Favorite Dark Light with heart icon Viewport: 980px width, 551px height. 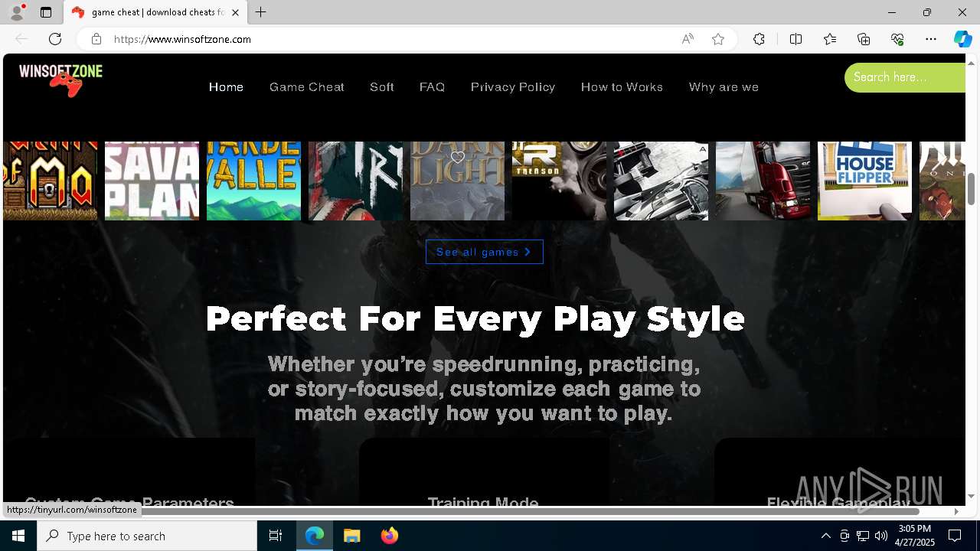click(457, 157)
